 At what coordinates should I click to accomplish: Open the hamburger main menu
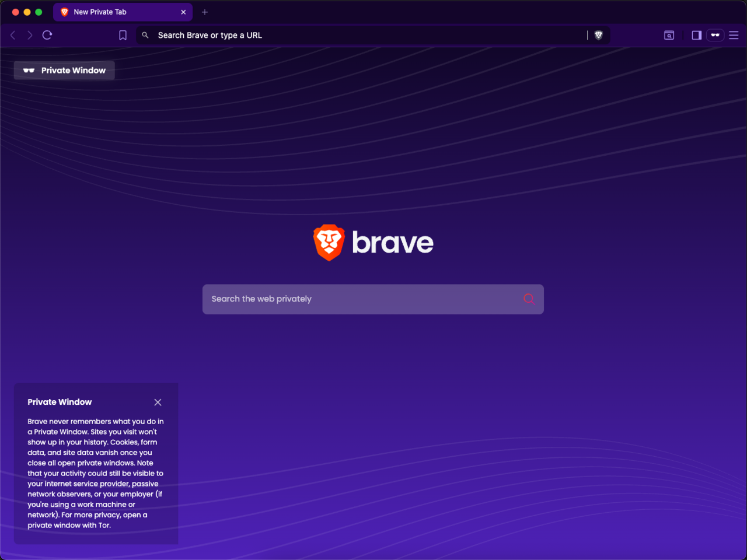click(734, 35)
